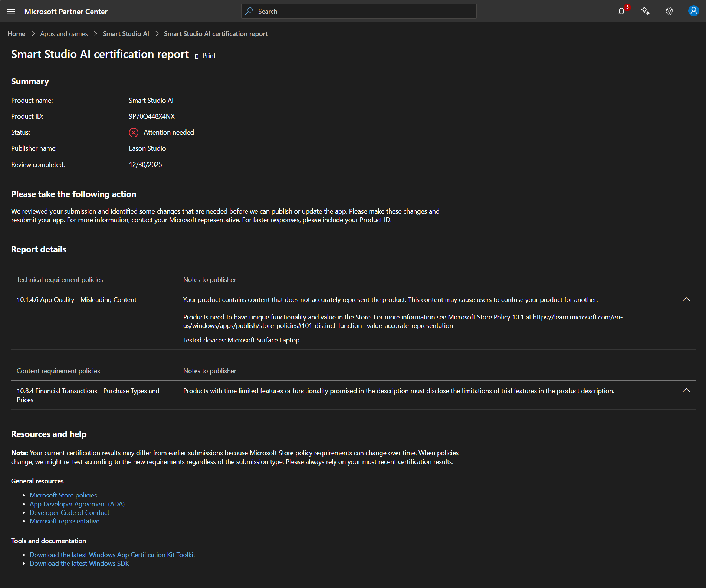Focus the Search input field

pos(359,11)
